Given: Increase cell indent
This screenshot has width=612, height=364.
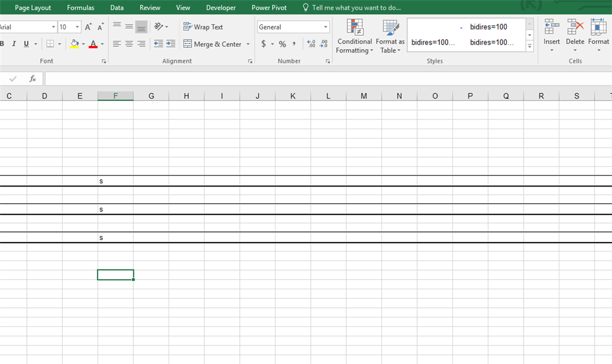Looking at the screenshot, I should [170, 44].
